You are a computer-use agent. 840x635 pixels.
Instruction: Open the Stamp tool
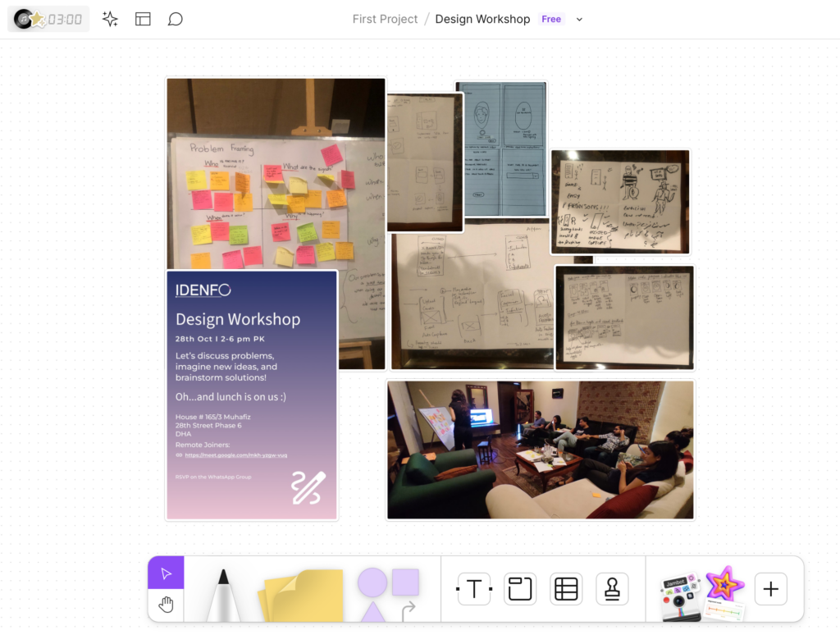tap(612, 589)
